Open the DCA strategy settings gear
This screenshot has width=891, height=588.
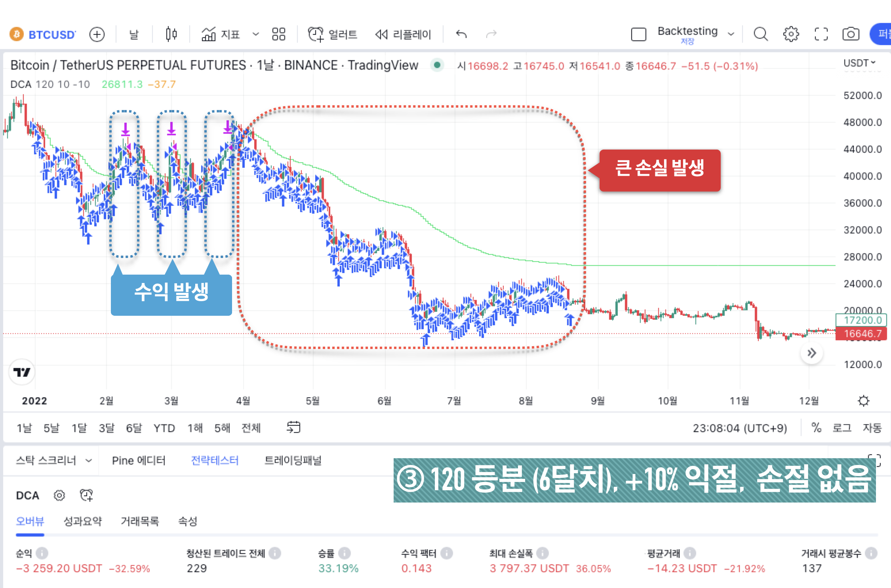tap(59, 495)
